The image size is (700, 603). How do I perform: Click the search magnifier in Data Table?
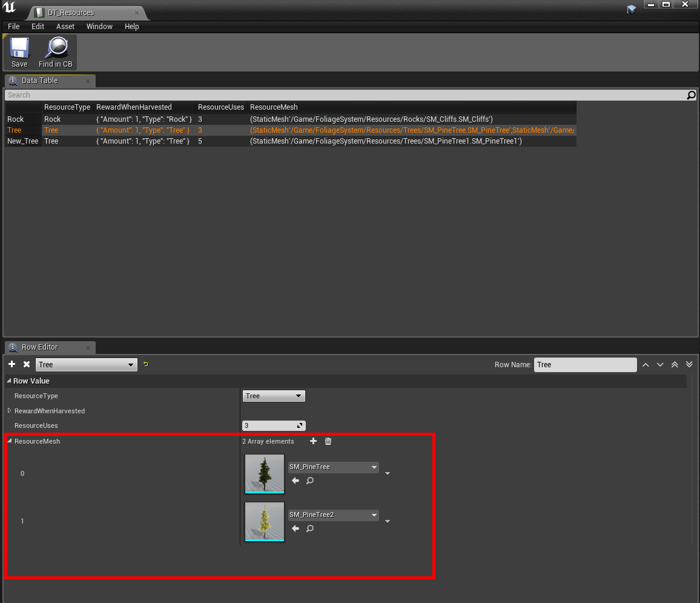coord(691,95)
